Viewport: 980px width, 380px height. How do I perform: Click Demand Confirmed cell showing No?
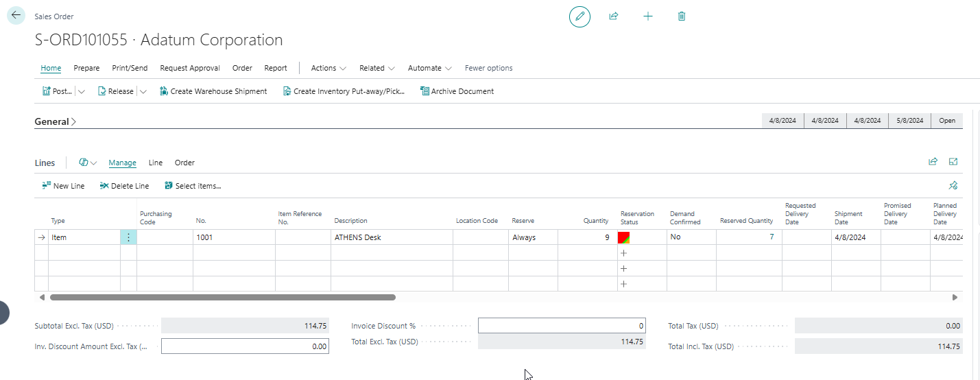tap(691, 237)
